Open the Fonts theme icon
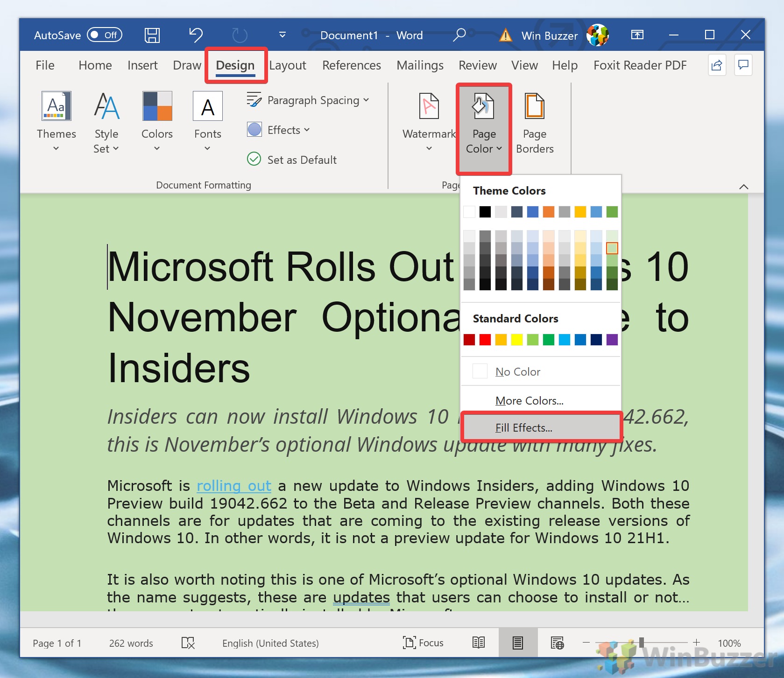This screenshot has height=678, width=784. [208, 106]
